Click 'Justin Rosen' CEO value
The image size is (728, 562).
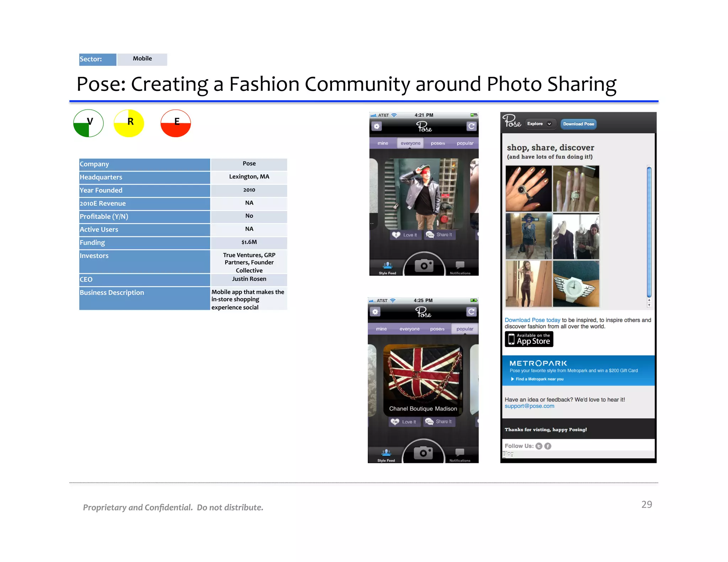coord(249,279)
